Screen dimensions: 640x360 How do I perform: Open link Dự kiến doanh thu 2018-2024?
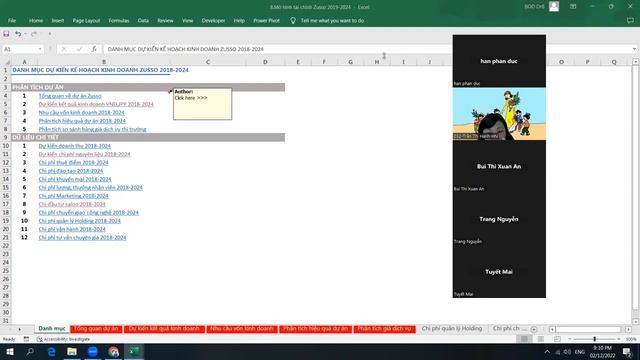(x=74, y=146)
